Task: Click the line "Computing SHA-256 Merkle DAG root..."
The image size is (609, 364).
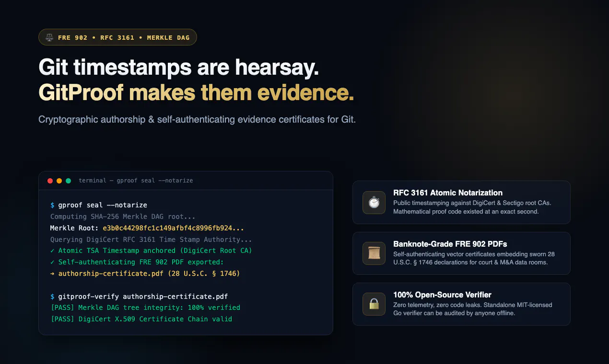Action: tap(123, 216)
